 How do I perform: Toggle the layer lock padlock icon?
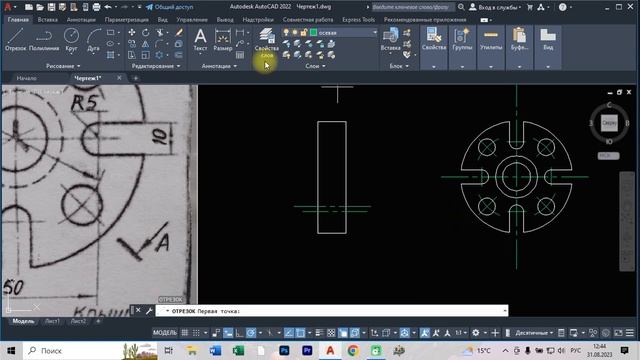click(x=304, y=33)
